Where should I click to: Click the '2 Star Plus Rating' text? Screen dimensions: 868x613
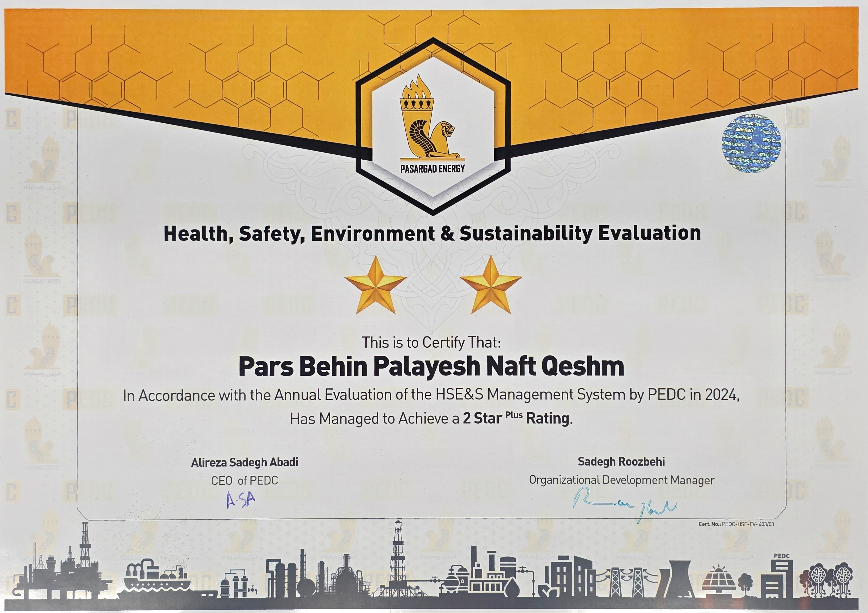[518, 418]
